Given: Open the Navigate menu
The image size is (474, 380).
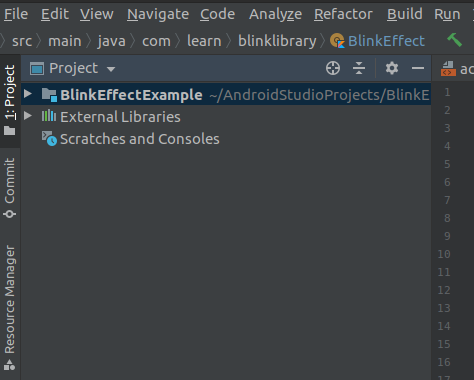Looking at the screenshot, I should [x=158, y=14].
